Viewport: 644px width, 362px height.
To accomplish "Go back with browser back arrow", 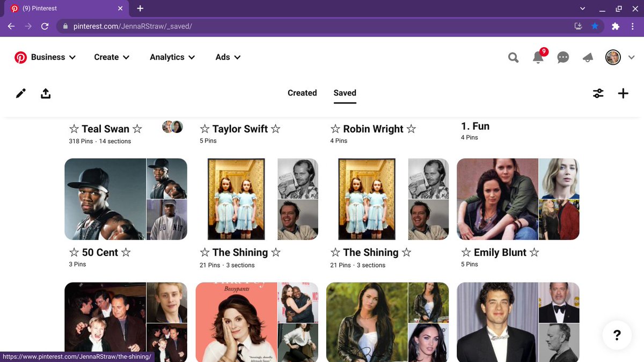I will [11, 26].
